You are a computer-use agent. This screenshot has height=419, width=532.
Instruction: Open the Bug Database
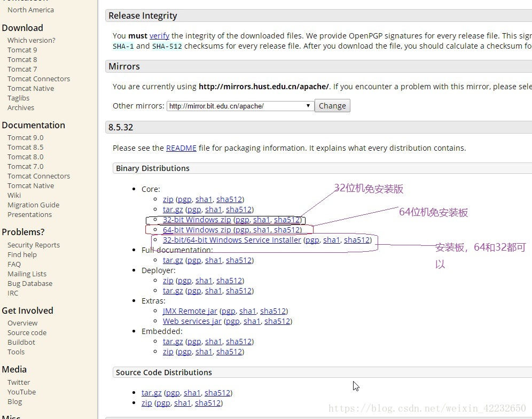[30, 284]
